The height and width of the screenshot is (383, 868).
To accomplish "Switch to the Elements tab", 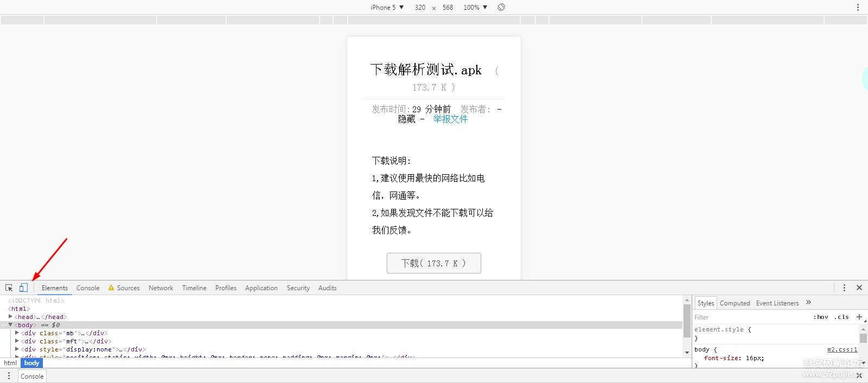I will tap(55, 288).
